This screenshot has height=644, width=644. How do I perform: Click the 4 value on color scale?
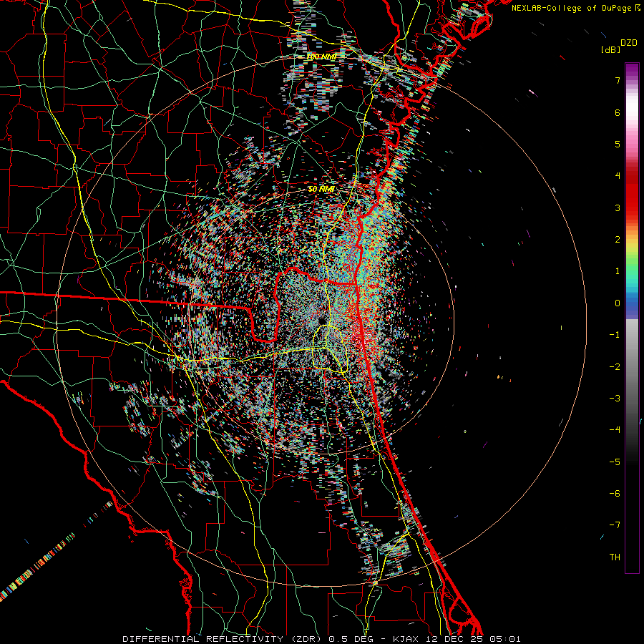pos(618,176)
